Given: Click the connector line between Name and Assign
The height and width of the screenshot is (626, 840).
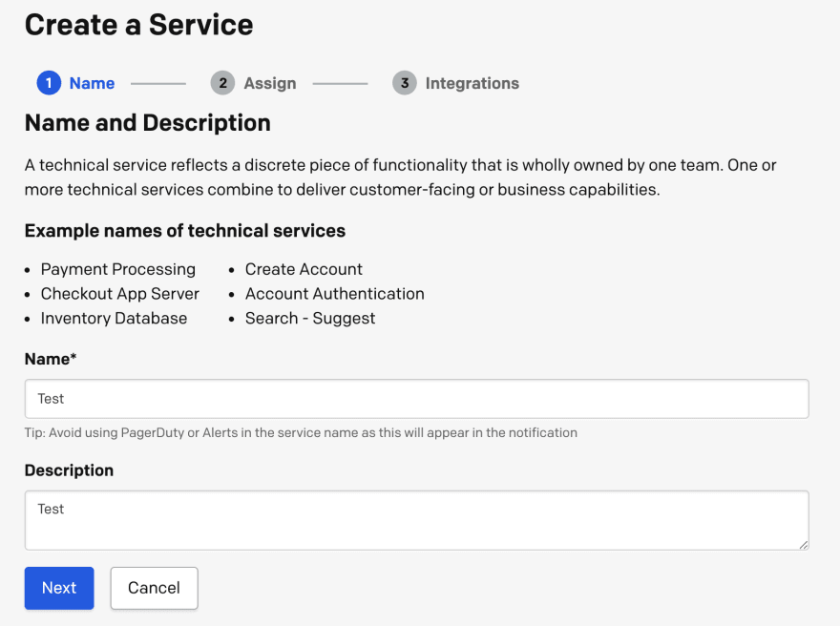Looking at the screenshot, I should coord(157,83).
